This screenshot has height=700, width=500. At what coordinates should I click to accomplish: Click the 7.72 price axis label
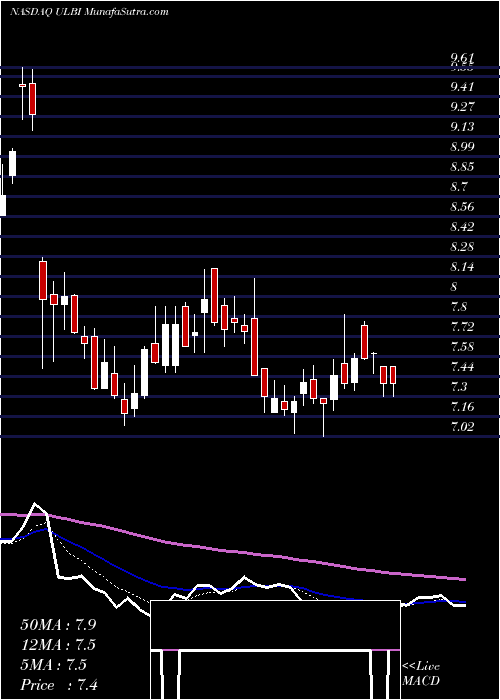(x=462, y=327)
